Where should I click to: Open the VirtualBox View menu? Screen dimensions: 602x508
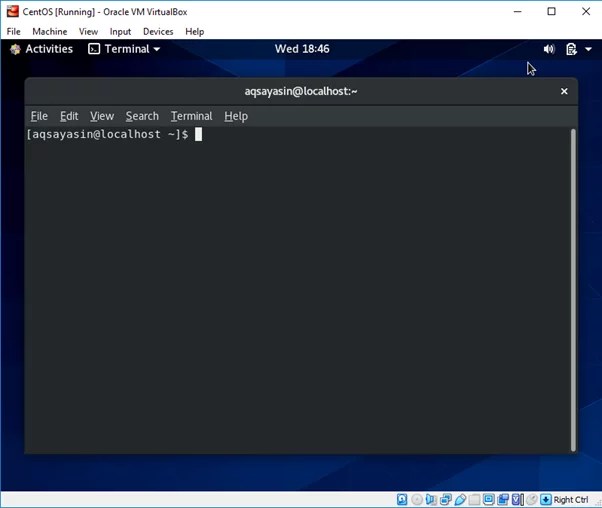(x=88, y=31)
